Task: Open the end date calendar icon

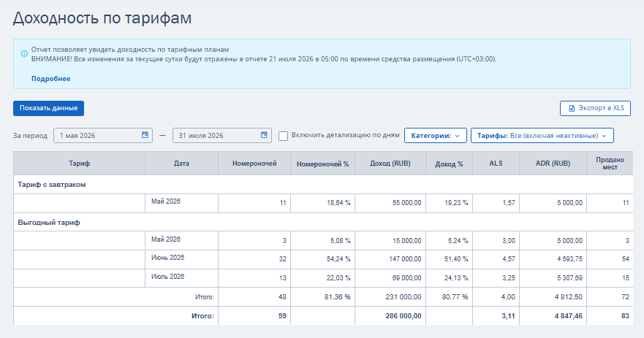Action: coord(264,135)
